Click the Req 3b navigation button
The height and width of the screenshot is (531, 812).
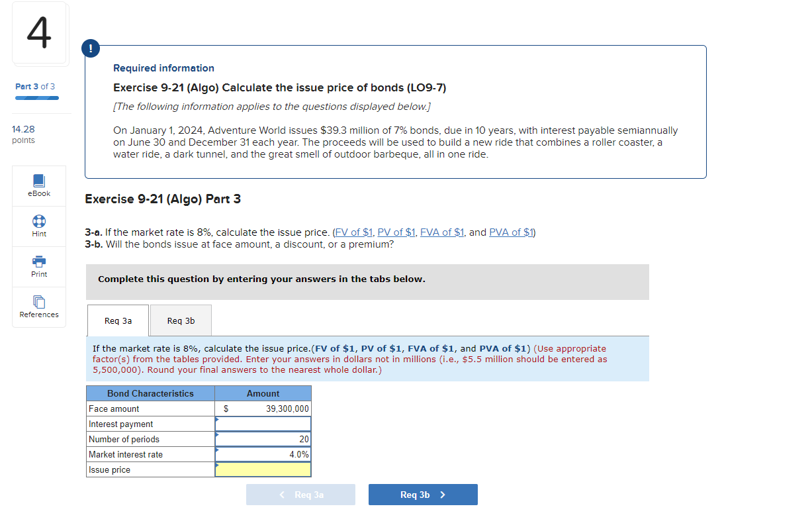click(x=423, y=494)
